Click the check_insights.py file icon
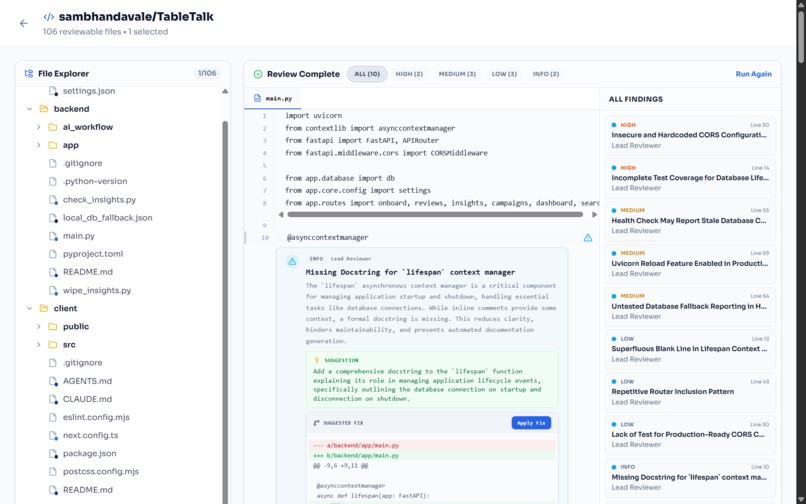The image size is (806, 504). pos(53,200)
